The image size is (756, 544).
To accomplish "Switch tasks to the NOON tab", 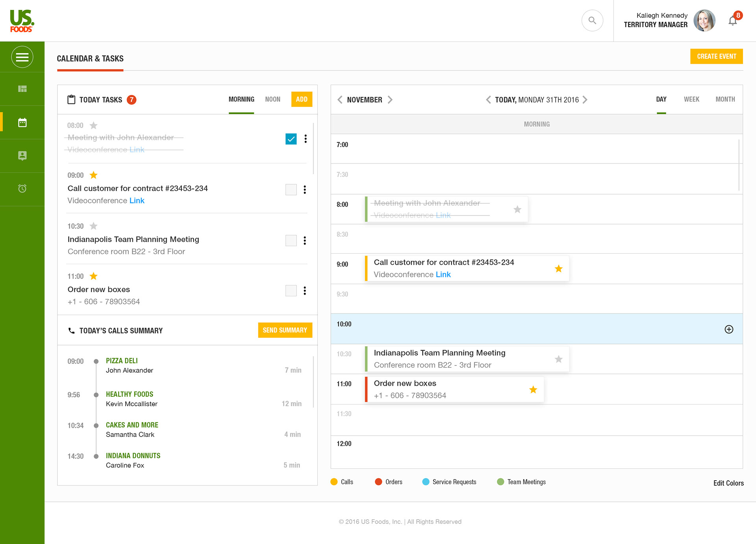I will [x=272, y=99].
